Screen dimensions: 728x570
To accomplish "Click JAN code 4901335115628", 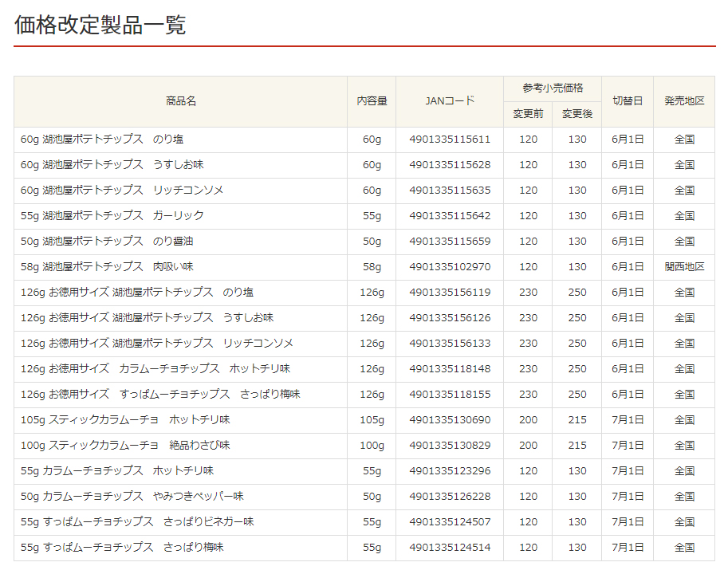I will click(450, 165).
